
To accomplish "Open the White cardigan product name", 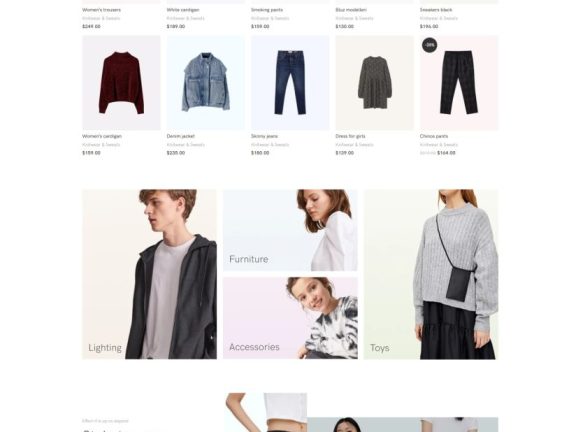I will point(183,10).
